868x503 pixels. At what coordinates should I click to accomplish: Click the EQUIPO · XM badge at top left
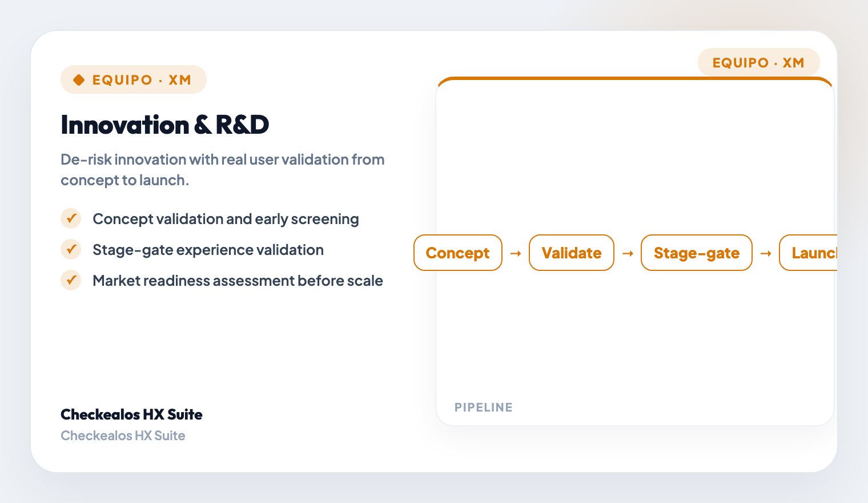tap(134, 79)
